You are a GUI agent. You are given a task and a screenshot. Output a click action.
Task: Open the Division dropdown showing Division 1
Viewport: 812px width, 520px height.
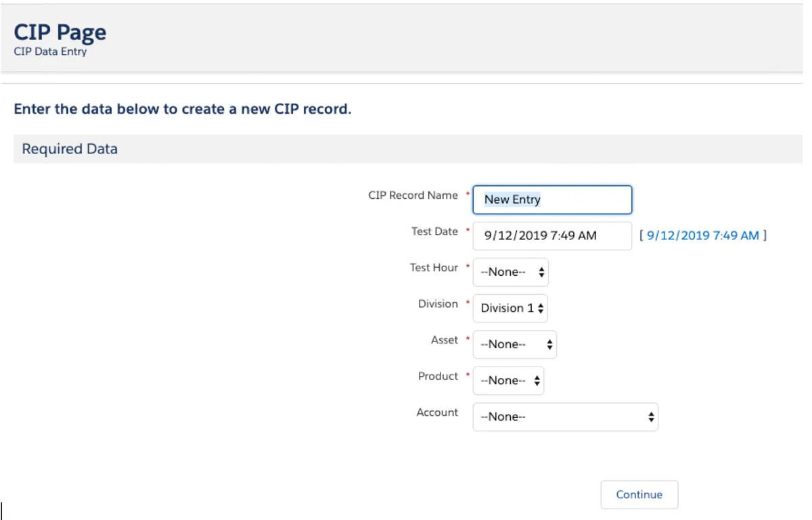[510, 308]
